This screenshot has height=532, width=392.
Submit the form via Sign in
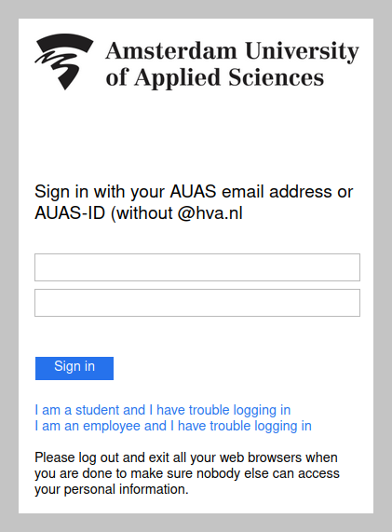(x=74, y=368)
